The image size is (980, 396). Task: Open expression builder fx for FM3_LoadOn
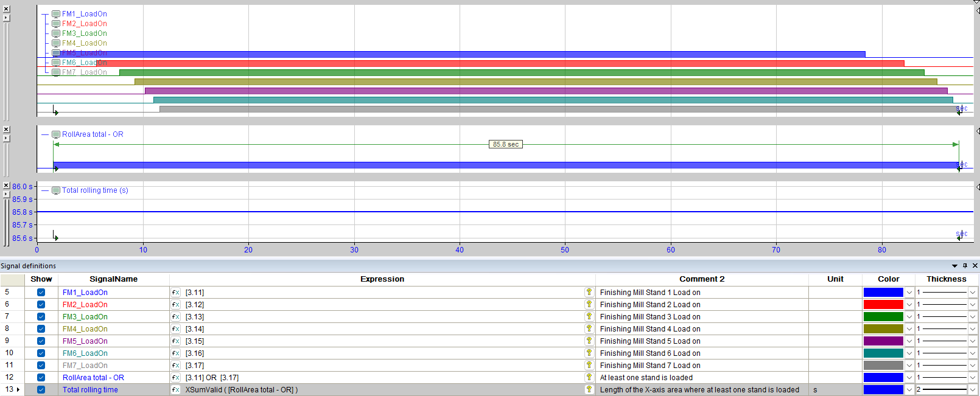[x=175, y=317]
